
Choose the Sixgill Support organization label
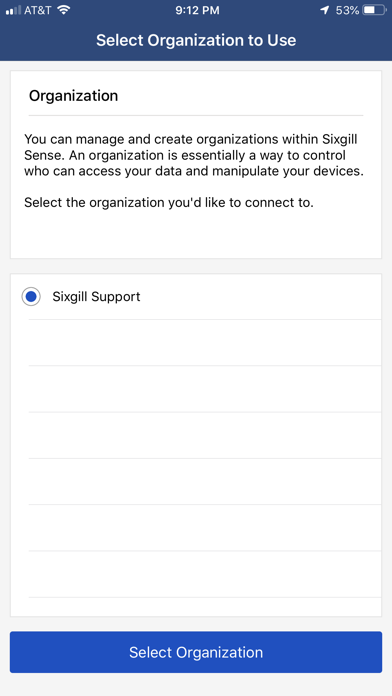tap(96, 297)
